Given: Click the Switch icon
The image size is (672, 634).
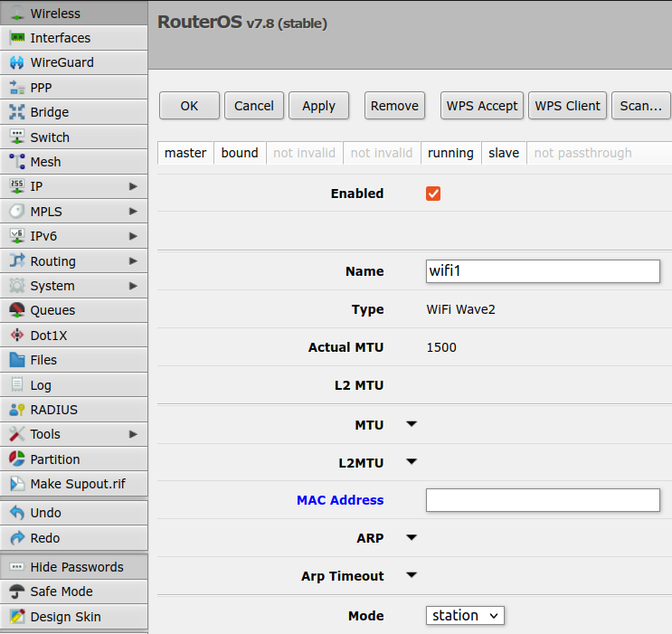Looking at the screenshot, I should pyautogui.click(x=17, y=137).
